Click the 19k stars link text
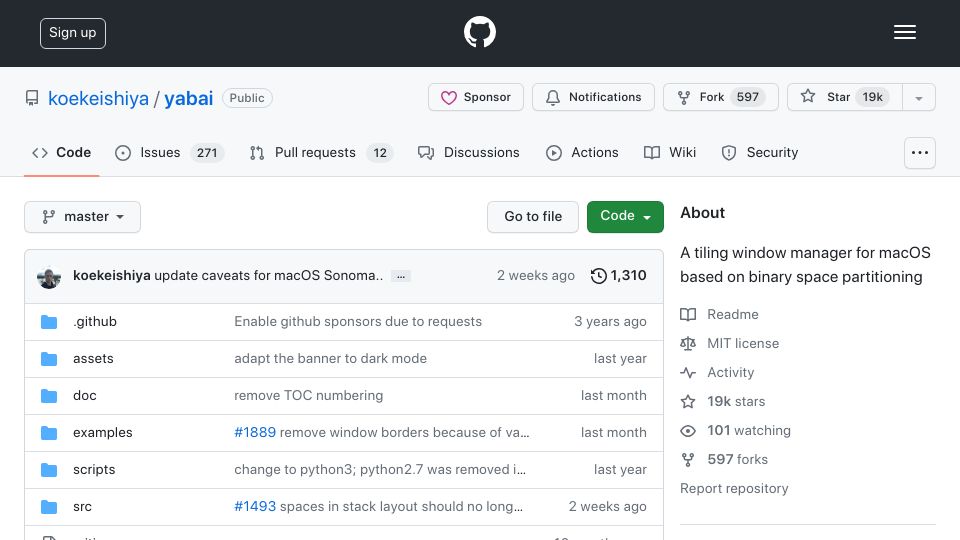The height and width of the screenshot is (540, 960). [736, 402]
